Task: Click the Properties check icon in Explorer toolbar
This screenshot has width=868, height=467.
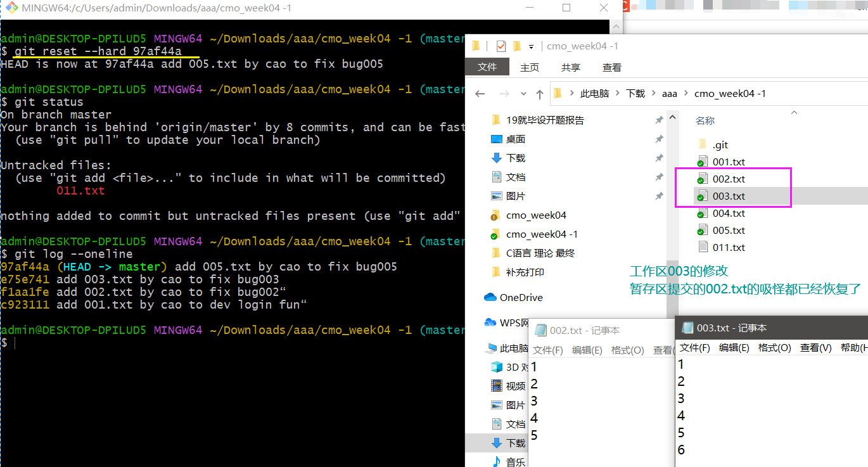Action: [501, 46]
